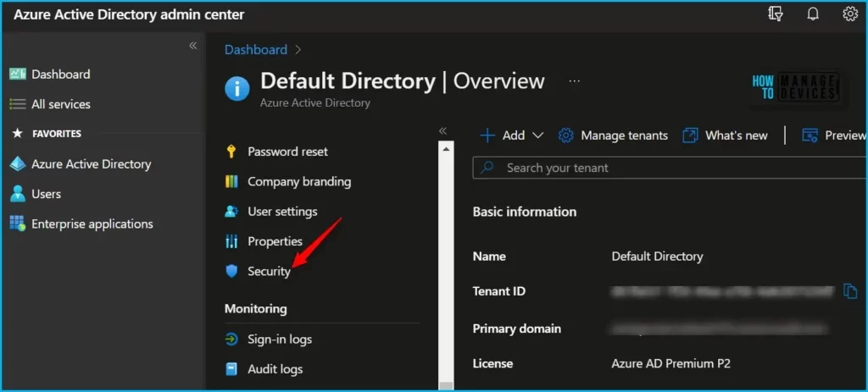
Task: Click the Monitoring section heading
Action: tap(256, 308)
